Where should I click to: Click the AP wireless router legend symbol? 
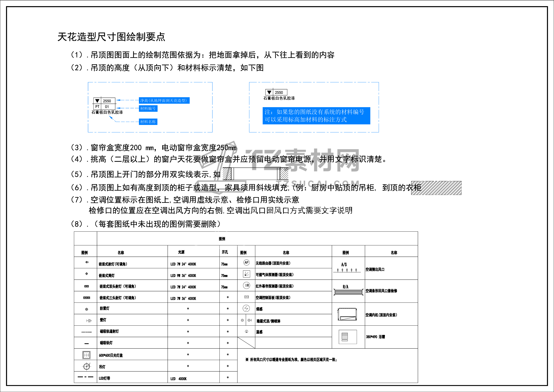coord(246,263)
